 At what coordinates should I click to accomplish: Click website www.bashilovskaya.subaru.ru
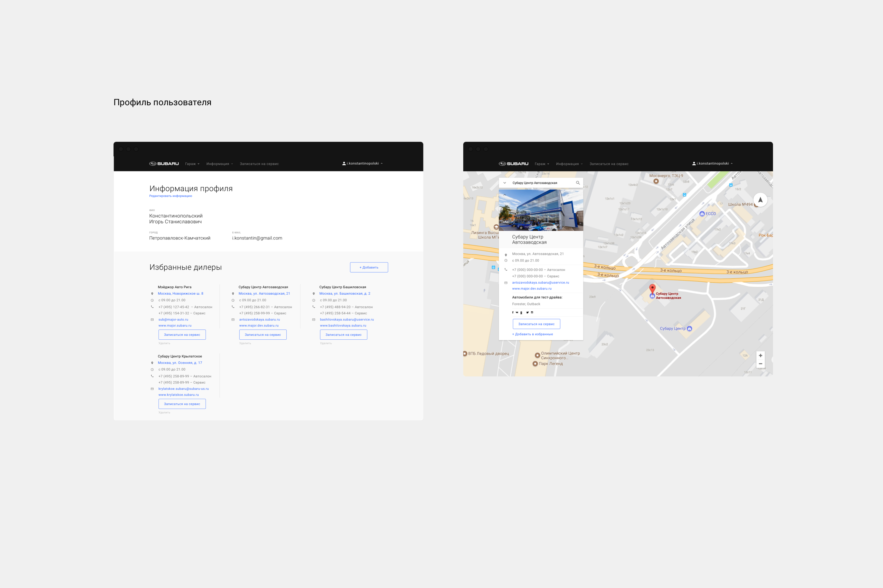pos(343,326)
